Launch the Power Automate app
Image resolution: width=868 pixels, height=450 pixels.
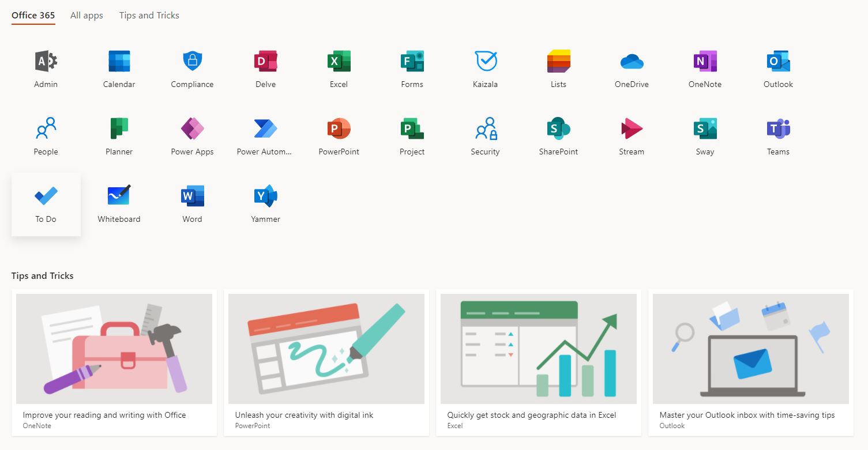pos(265,128)
